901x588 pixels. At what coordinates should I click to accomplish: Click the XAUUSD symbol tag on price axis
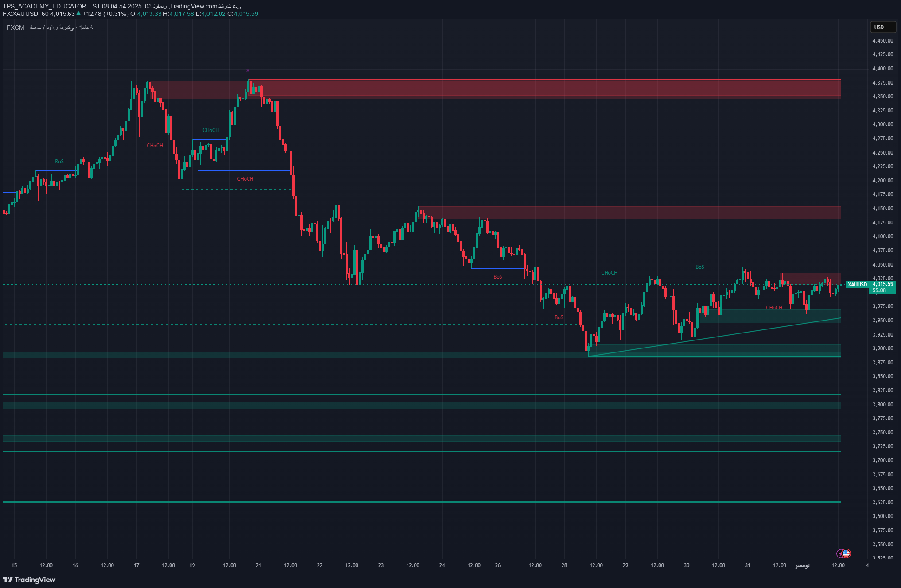(x=857, y=285)
